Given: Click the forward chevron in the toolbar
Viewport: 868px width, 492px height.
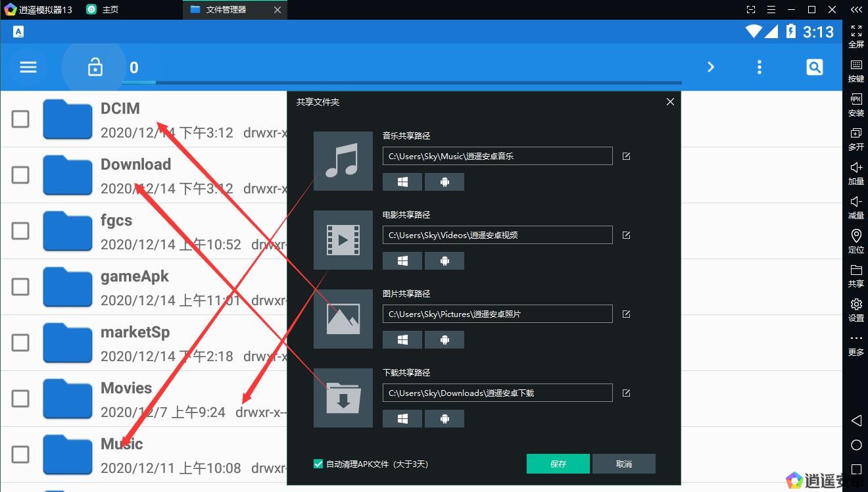Looking at the screenshot, I should (711, 66).
